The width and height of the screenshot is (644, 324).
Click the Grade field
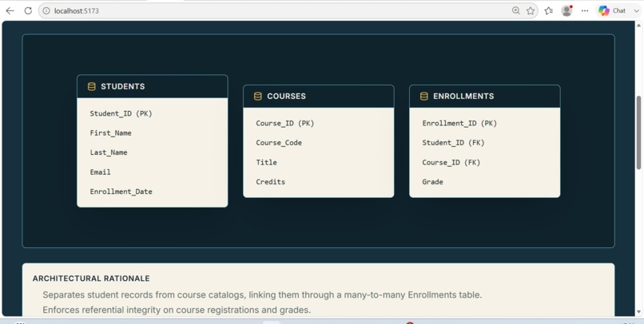(432, 182)
